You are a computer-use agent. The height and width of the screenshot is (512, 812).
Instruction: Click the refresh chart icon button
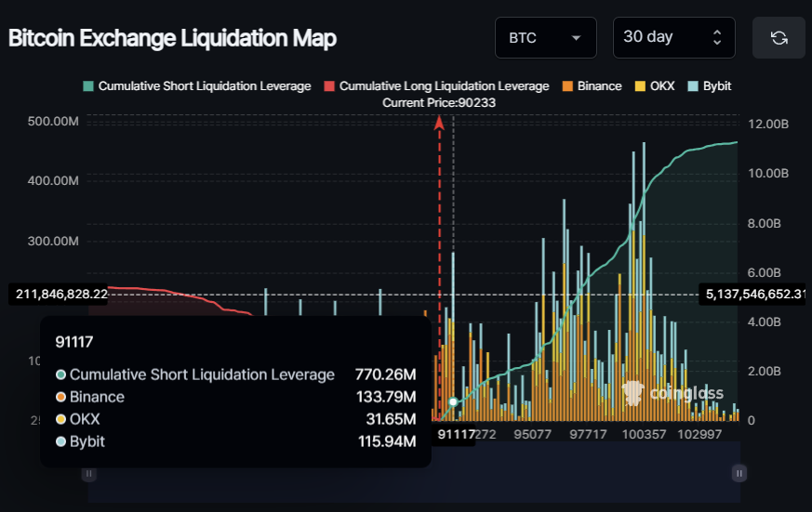point(779,38)
